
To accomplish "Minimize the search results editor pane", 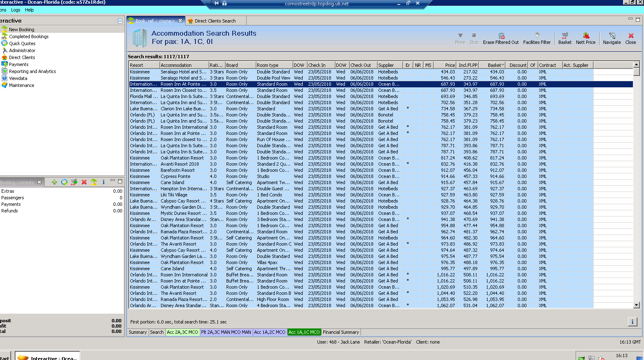I will point(630,19).
